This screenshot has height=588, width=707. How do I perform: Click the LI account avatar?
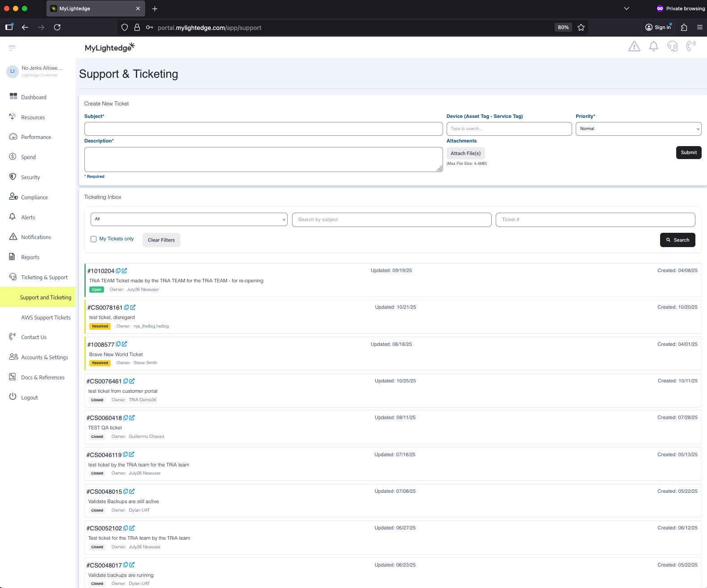coord(13,71)
